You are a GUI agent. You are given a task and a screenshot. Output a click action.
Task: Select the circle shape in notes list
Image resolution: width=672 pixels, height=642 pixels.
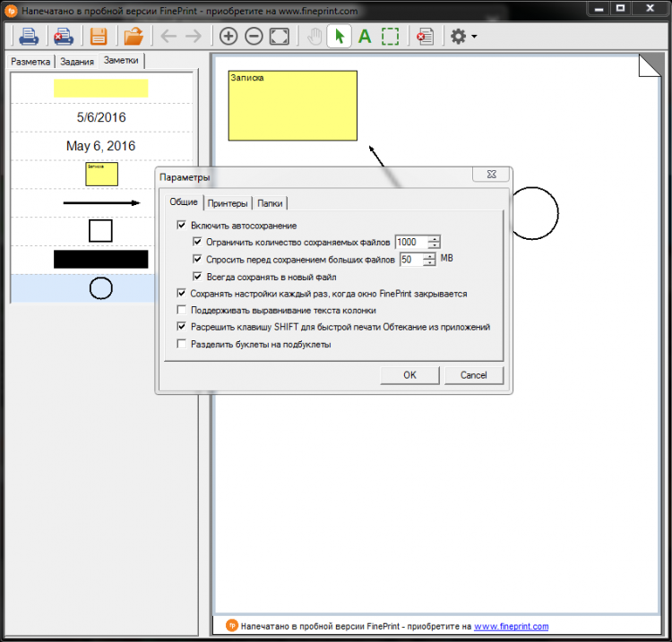pyautogui.click(x=100, y=288)
